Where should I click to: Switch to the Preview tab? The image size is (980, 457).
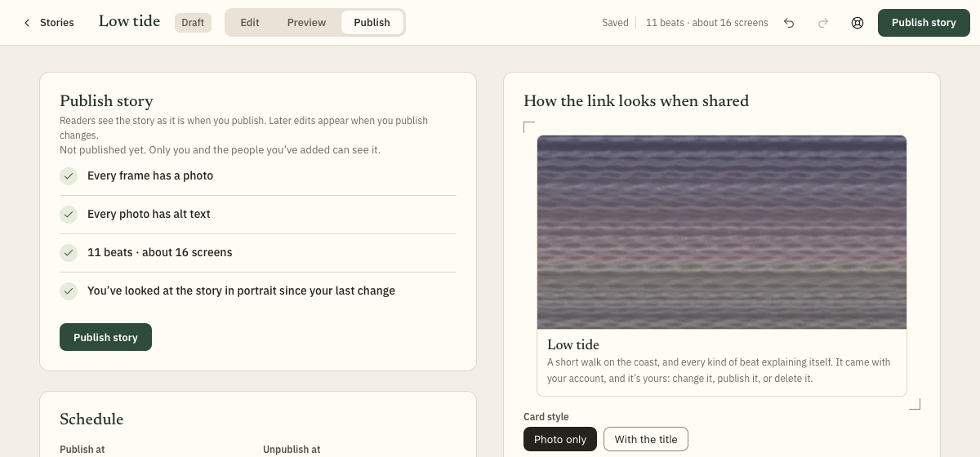pos(306,23)
